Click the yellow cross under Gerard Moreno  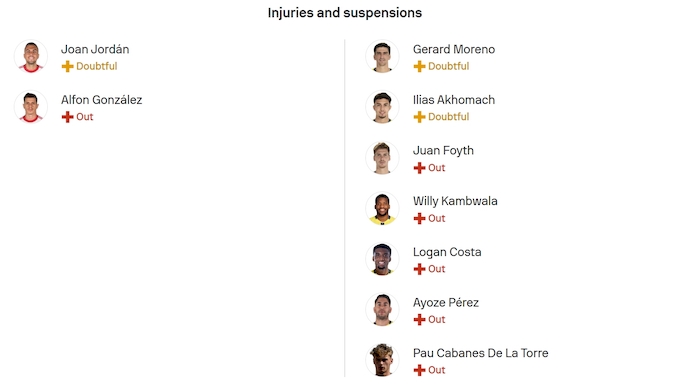pos(419,66)
